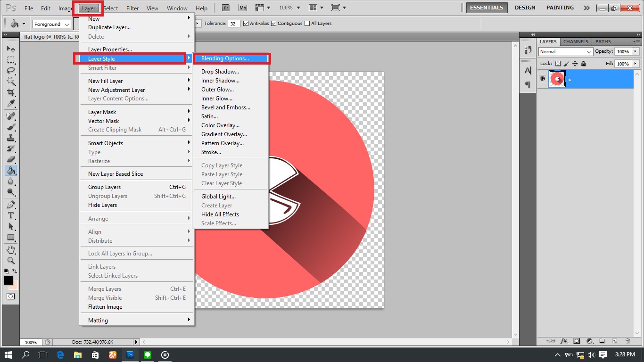
Task: Add a layer mask from Layers panel
Action: (577, 341)
